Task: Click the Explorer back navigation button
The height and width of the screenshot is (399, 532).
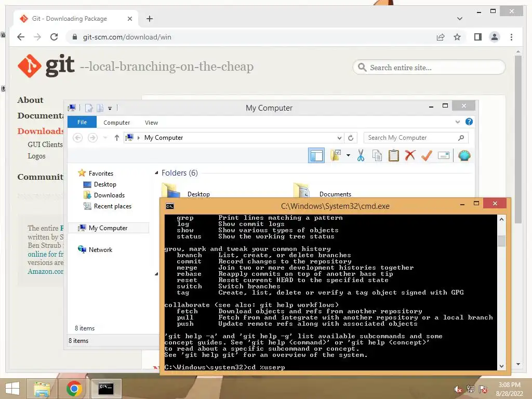Action: point(78,138)
